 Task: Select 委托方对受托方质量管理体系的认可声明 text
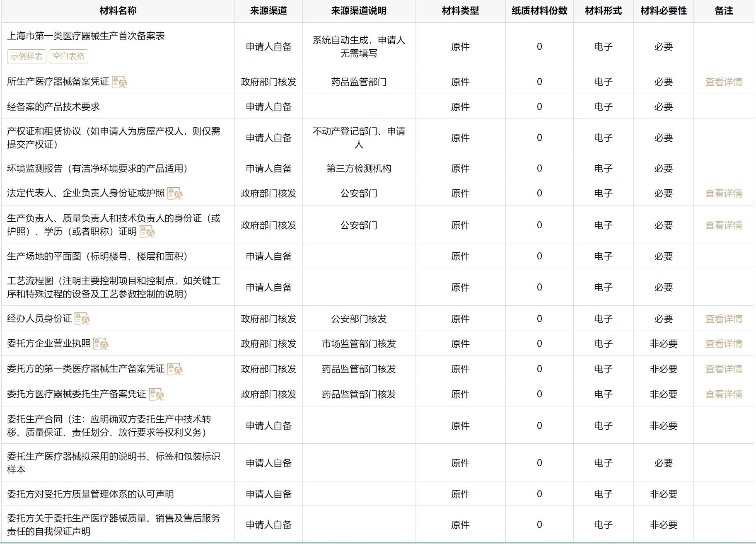(x=91, y=494)
